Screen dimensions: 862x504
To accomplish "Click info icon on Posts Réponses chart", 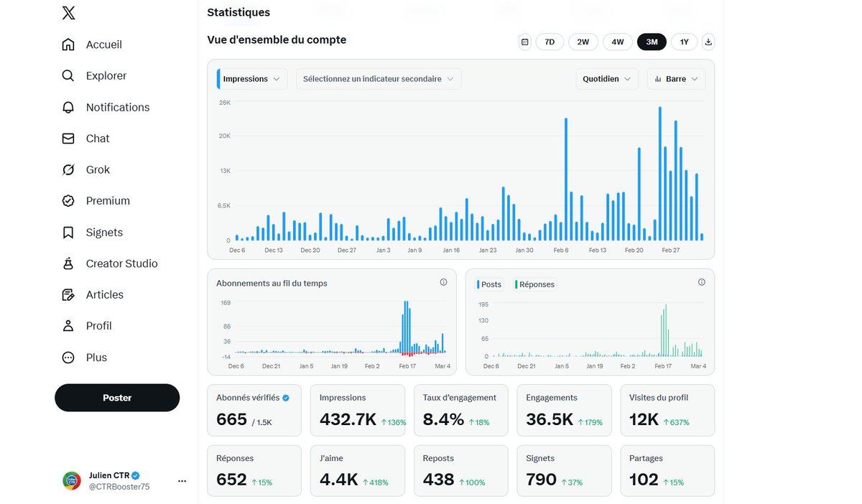I will [x=702, y=282].
